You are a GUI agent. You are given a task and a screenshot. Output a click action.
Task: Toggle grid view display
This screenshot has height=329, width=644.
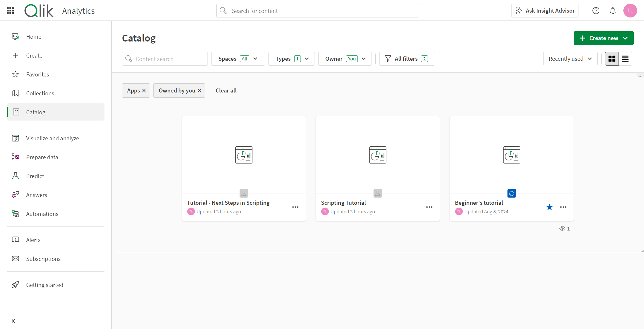tap(612, 58)
